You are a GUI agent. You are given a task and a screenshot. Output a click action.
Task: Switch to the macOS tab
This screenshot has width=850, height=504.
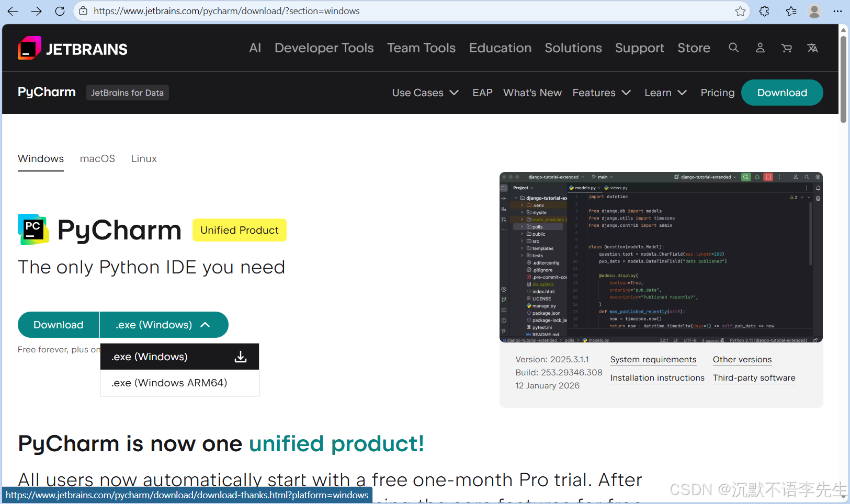[x=97, y=158]
